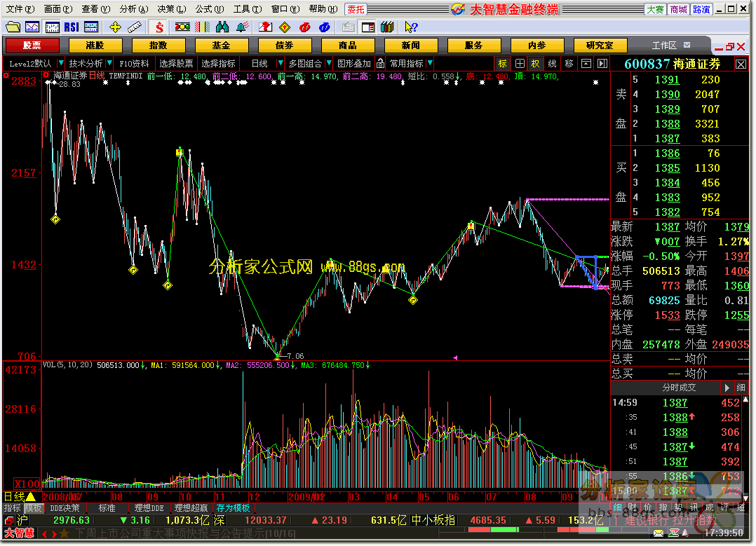Open the 公式(U) menu
This screenshot has width=756, height=546.
tap(209, 8)
